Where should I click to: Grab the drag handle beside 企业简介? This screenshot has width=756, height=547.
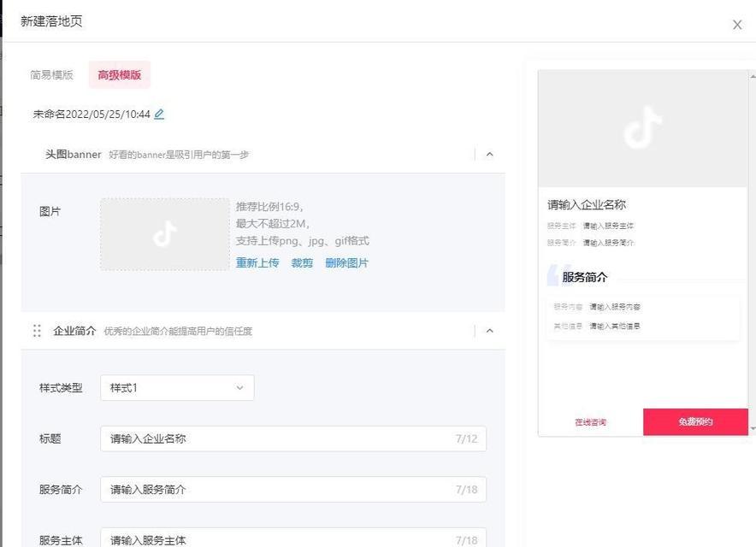tap(37, 331)
